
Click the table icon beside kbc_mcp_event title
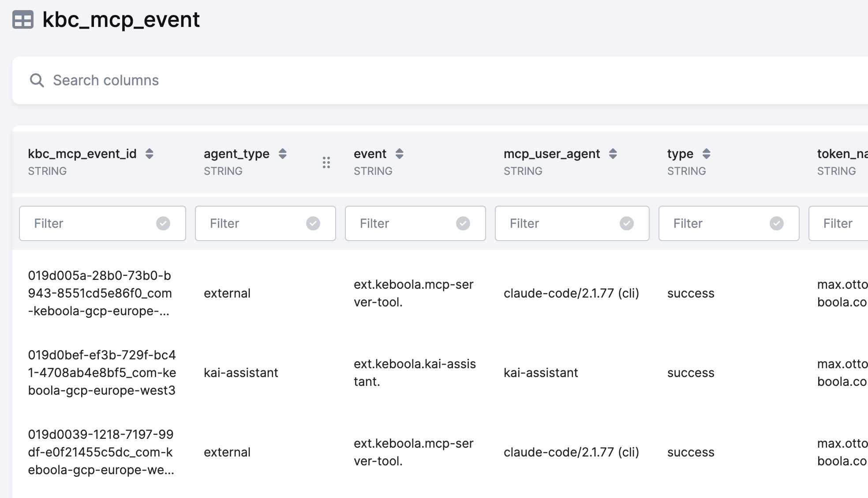pyautogui.click(x=23, y=19)
